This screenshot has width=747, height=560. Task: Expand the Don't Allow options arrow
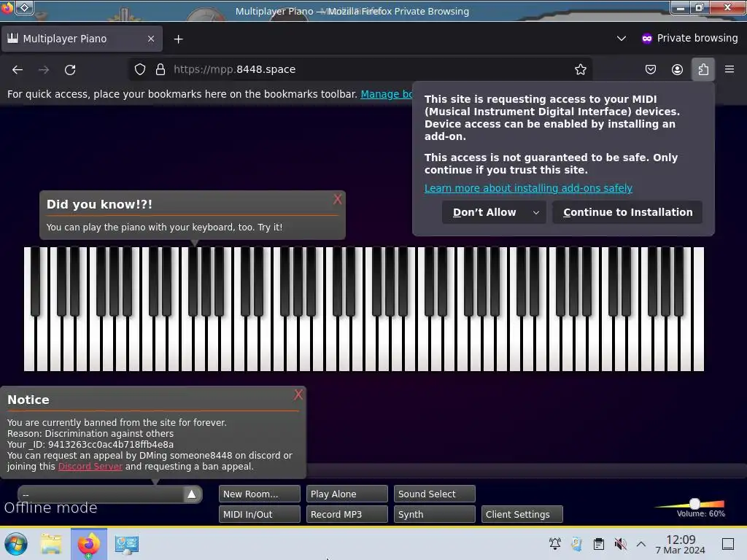pos(536,212)
